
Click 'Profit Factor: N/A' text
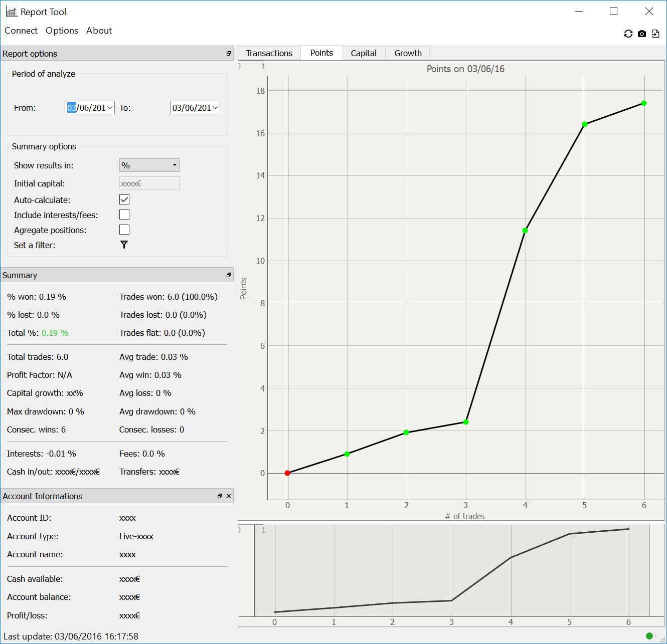40,375
